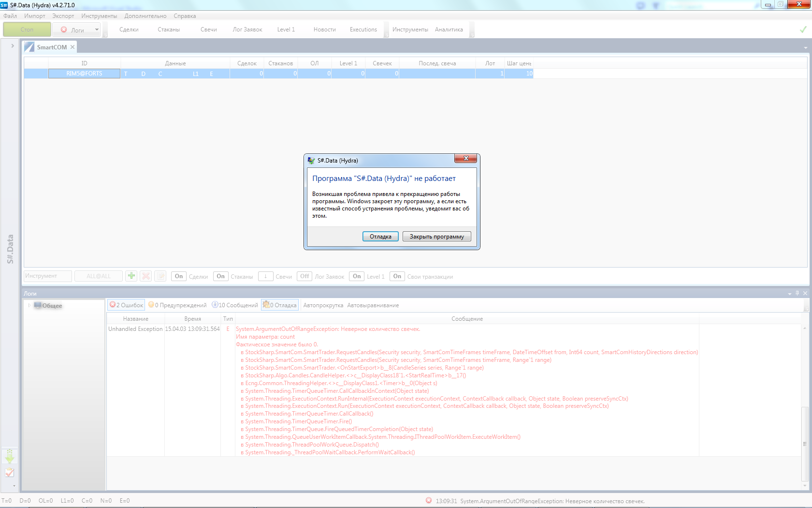Screen dimensions: 812x508
Task: Click the S#.Data app icon in title bar
Action: click(4, 5)
